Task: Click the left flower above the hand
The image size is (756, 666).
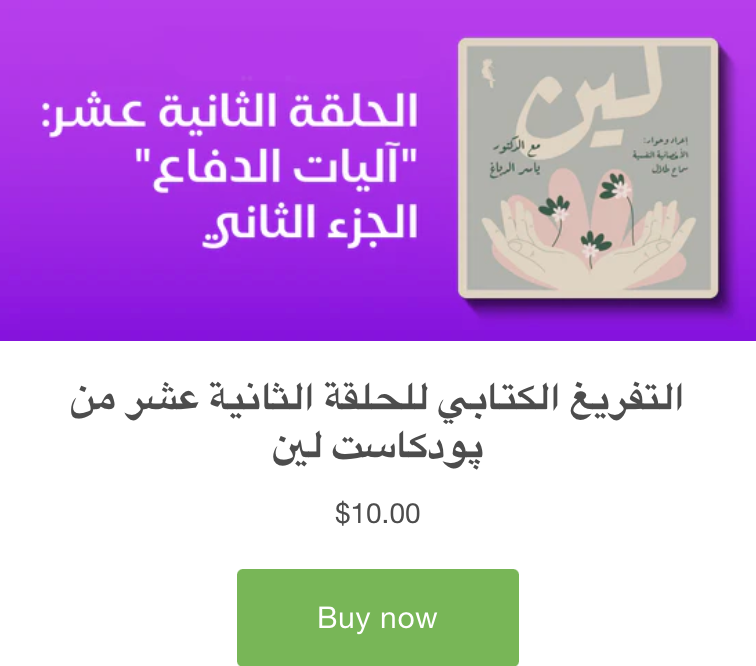Action: click(x=555, y=215)
